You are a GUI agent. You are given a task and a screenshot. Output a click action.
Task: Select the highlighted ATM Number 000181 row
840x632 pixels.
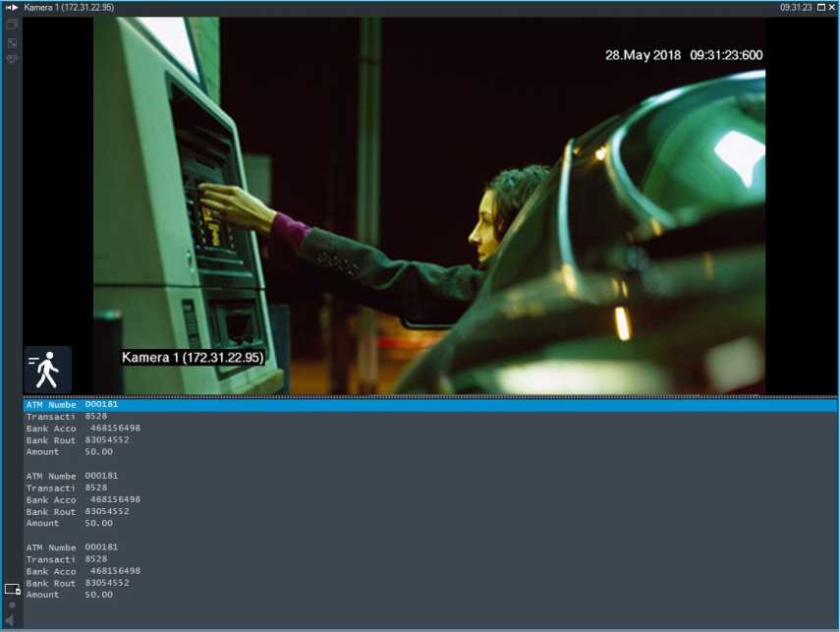(429, 405)
